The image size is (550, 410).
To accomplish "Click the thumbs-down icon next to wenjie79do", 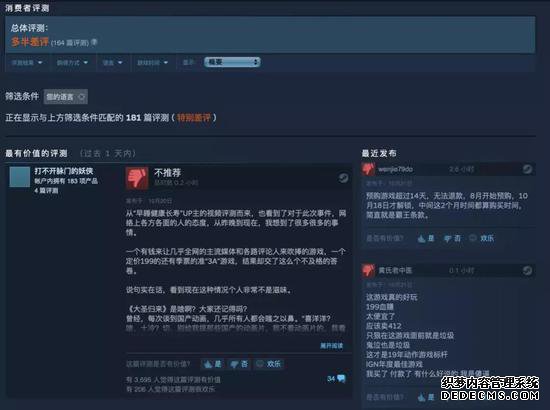I will coord(368,169).
